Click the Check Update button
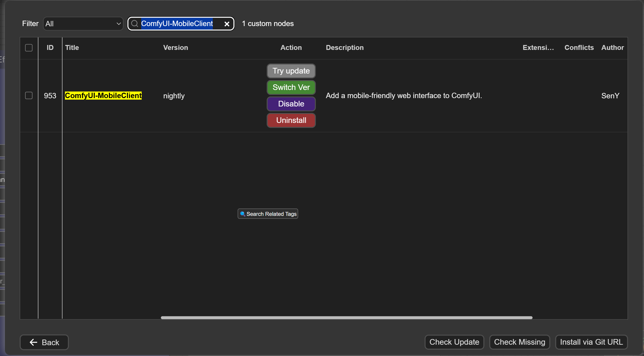Screen dimensions: 644x356 pos(454,342)
